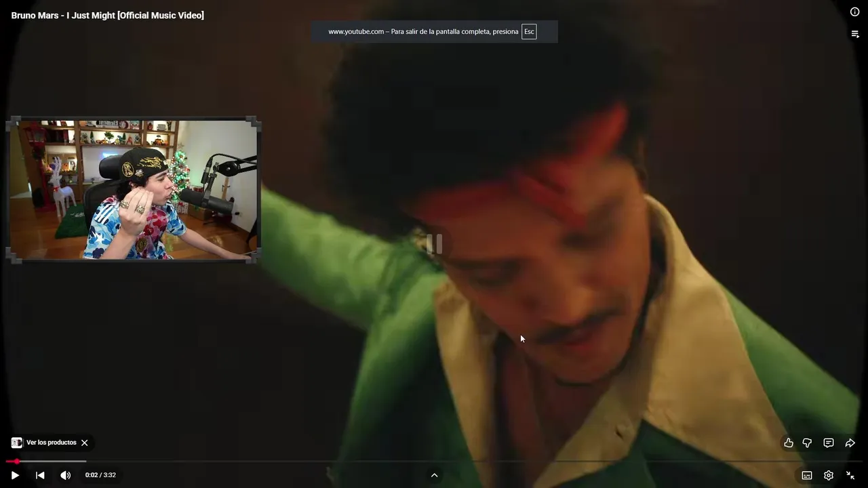The height and width of the screenshot is (488, 868).
Task: Click the red progress bar scrubber
Action: pyautogui.click(x=16, y=462)
